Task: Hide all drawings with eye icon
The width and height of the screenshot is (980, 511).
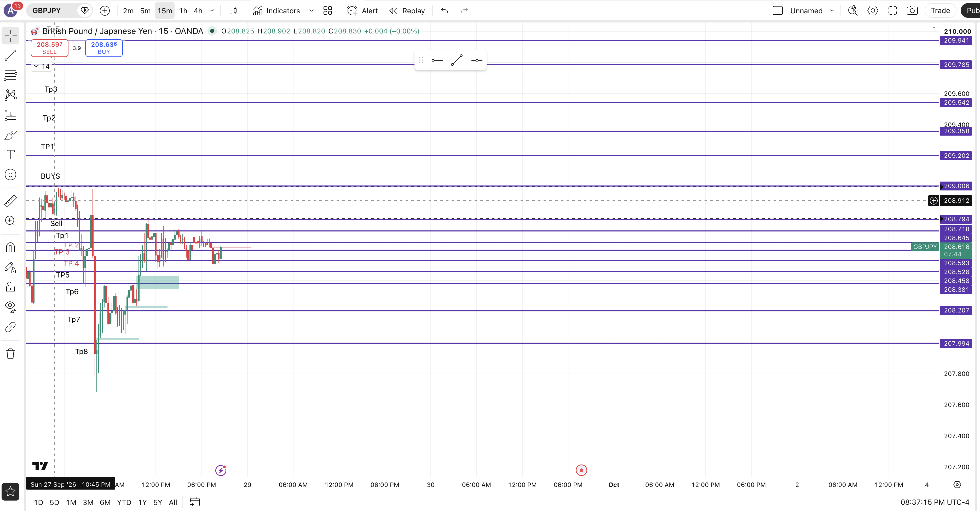Action: [10, 307]
